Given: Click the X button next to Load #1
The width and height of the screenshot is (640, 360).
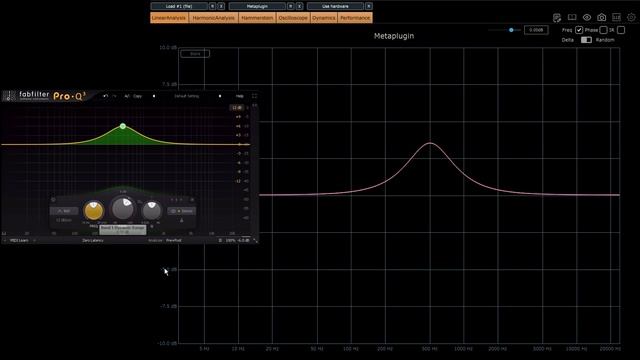Looking at the screenshot, I should (221, 6).
